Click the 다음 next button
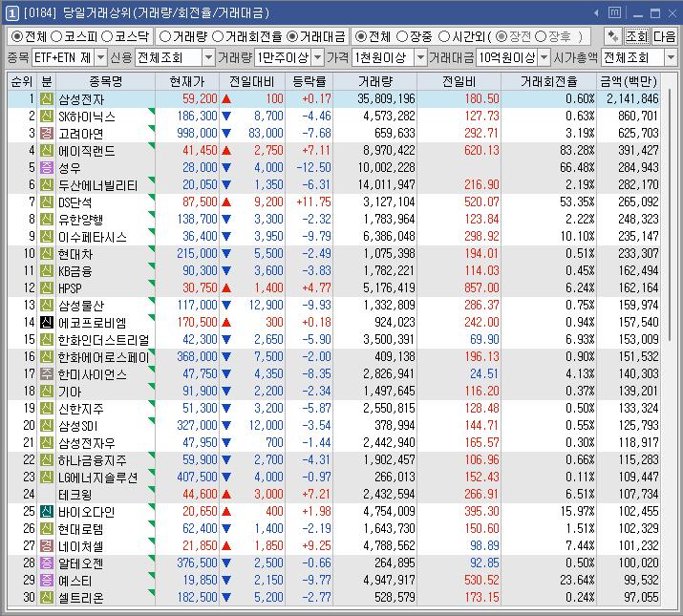This screenshot has height=616, width=683. click(x=664, y=36)
